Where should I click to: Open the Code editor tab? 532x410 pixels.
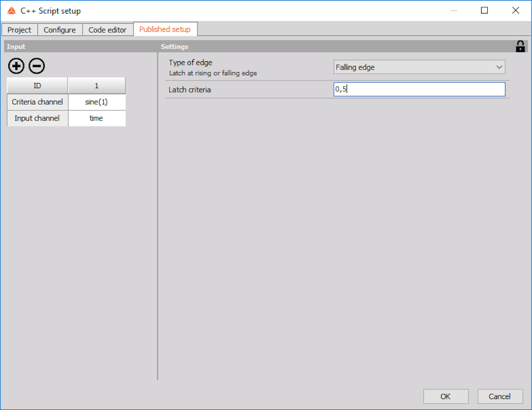tap(108, 30)
